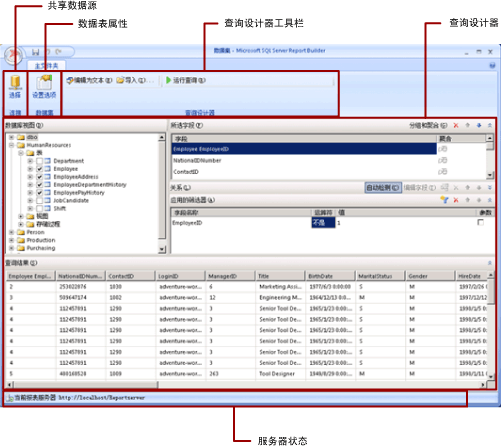The width and height of the screenshot is (501, 447).
Task: Collapse the HumanResources schema node
Action: click(x=12, y=145)
